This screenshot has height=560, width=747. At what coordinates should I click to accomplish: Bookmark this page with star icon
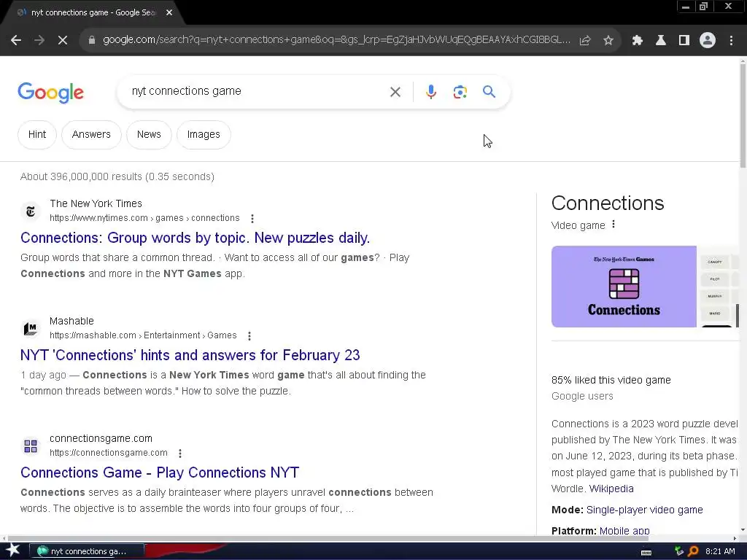click(x=608, y=41)
